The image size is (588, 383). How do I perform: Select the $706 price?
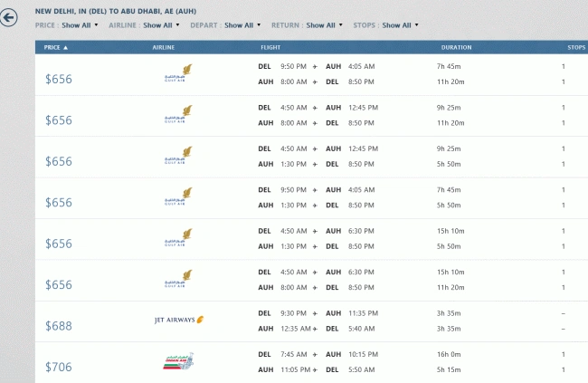[x=59, y=367]
